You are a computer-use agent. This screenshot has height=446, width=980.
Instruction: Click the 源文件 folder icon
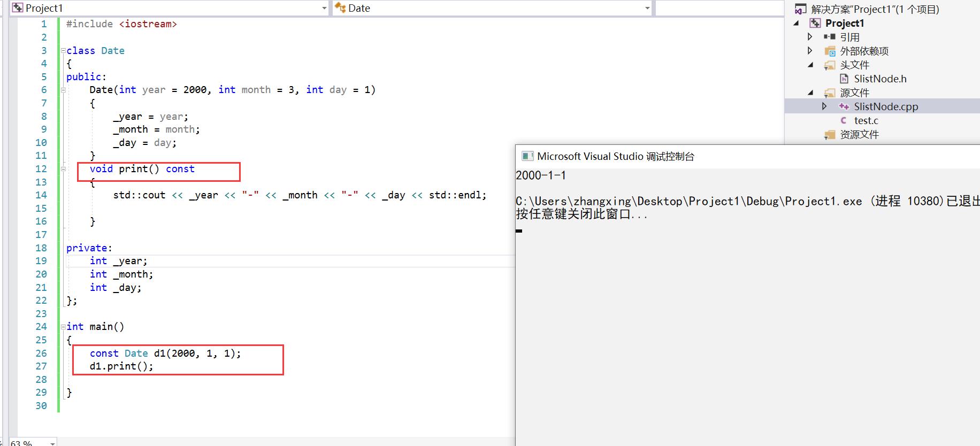[x=830, y=93]
